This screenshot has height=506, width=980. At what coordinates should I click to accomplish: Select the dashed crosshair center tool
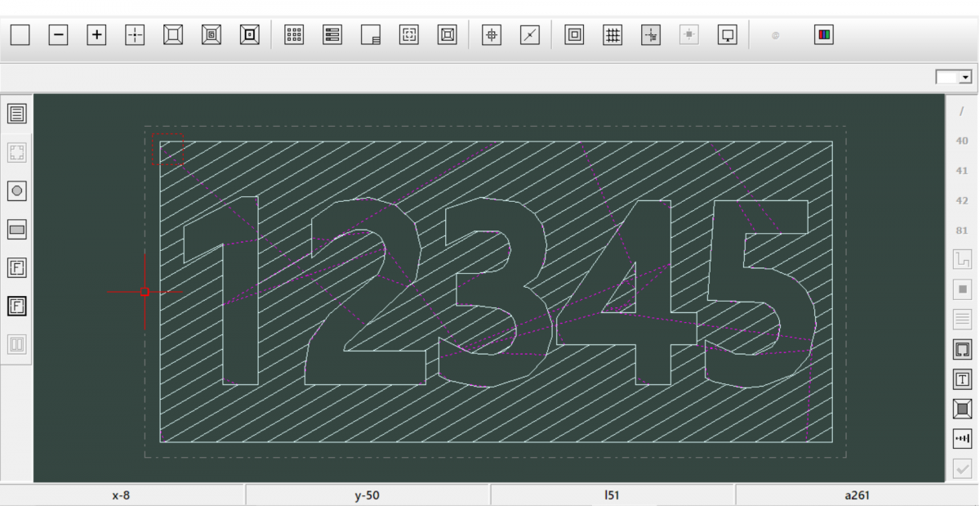click(135, 35)
